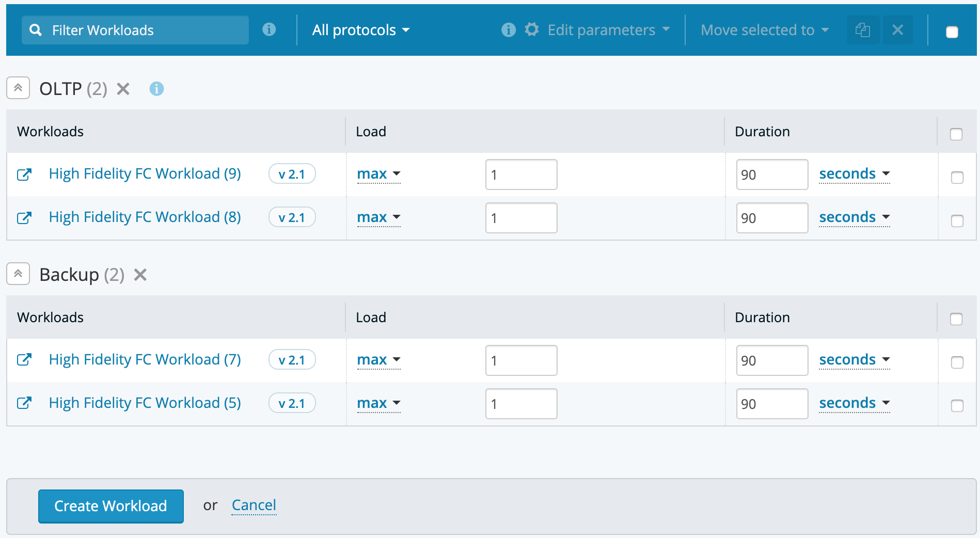Remove the Backup group with its X icon

tap(140, 275)
